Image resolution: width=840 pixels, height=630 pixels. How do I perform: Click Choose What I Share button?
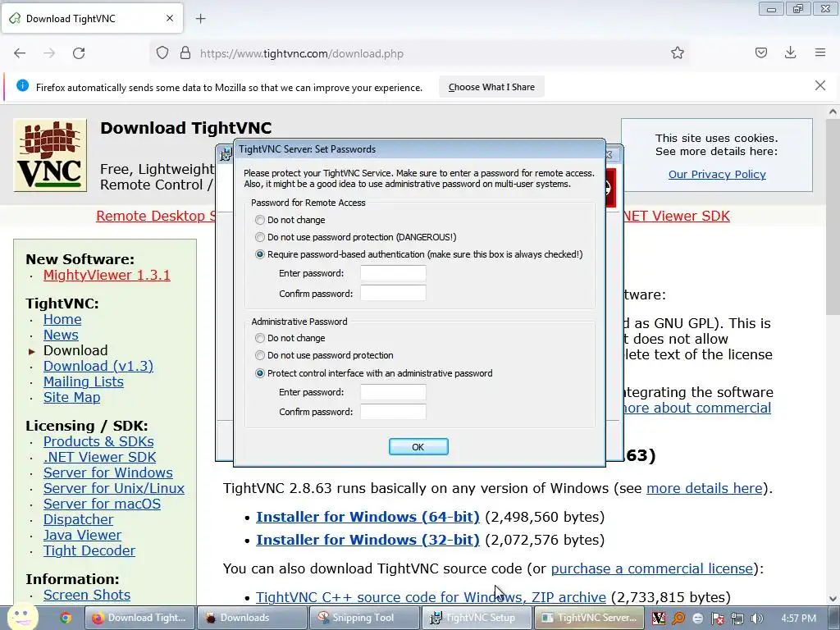[x=491, y=87]
